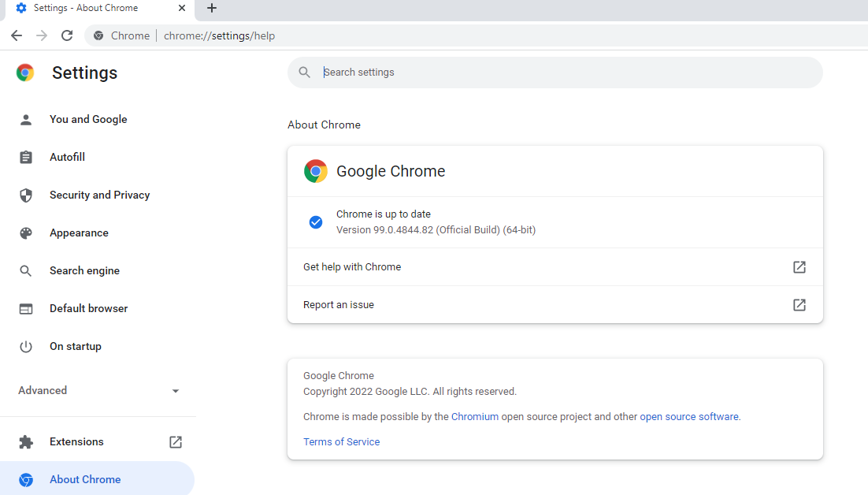Open the Chromium link
The height and width of the screenshot is (495, 868).
(474, 416)
